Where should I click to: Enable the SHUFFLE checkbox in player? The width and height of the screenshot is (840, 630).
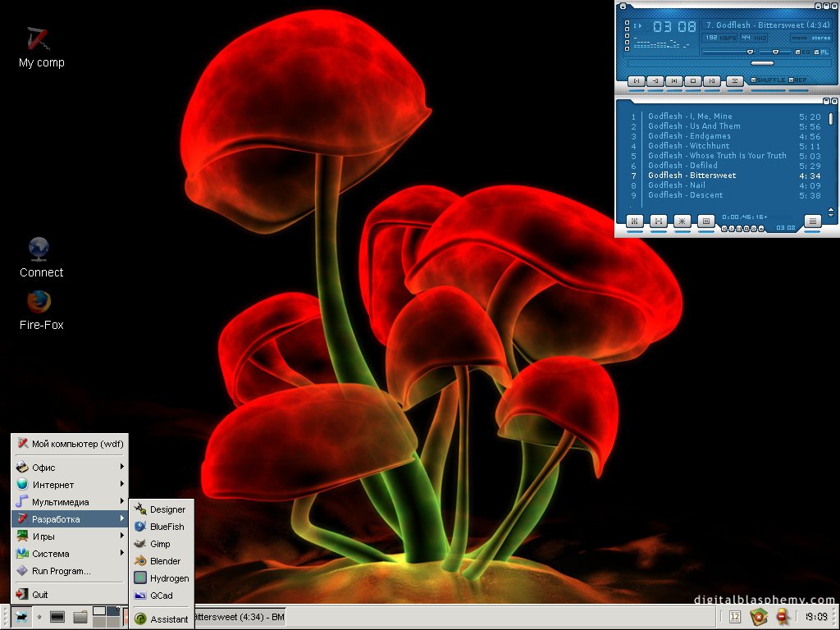[754, 80]
